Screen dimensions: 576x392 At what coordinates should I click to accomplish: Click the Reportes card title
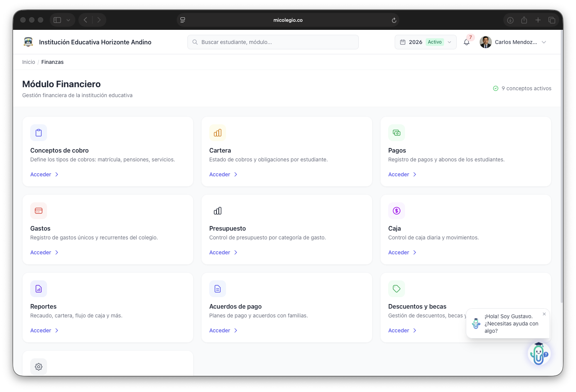(44, 307)
